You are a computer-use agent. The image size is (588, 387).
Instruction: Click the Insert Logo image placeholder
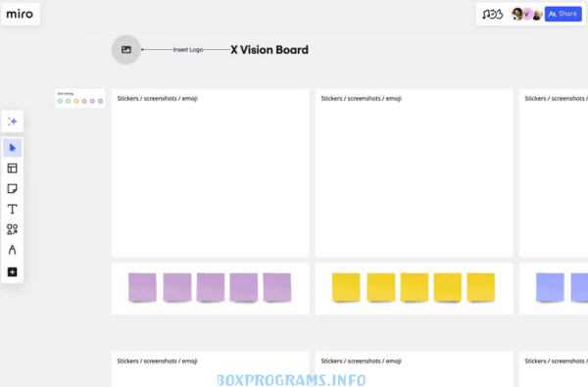pyautogui.click(x=126, y=50)
